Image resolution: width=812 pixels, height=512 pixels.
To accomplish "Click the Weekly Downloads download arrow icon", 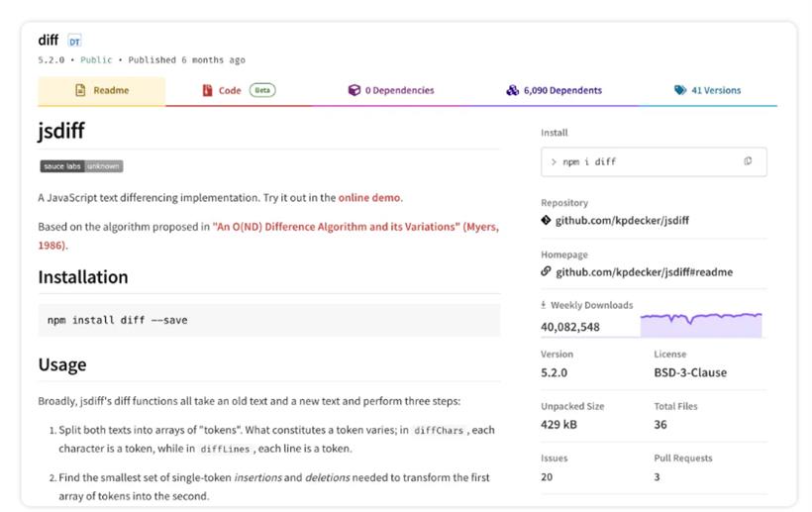I will tap(544, 305).
